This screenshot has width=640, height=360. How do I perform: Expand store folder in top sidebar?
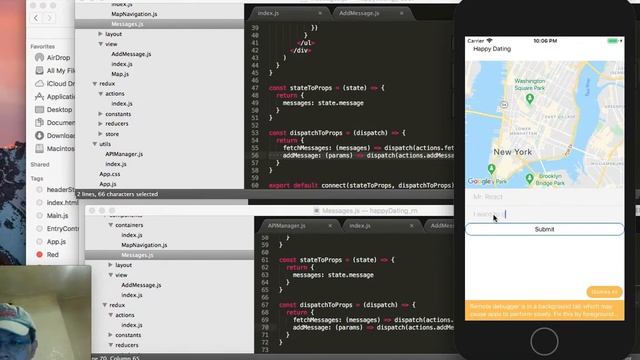[x=100, y=134]
